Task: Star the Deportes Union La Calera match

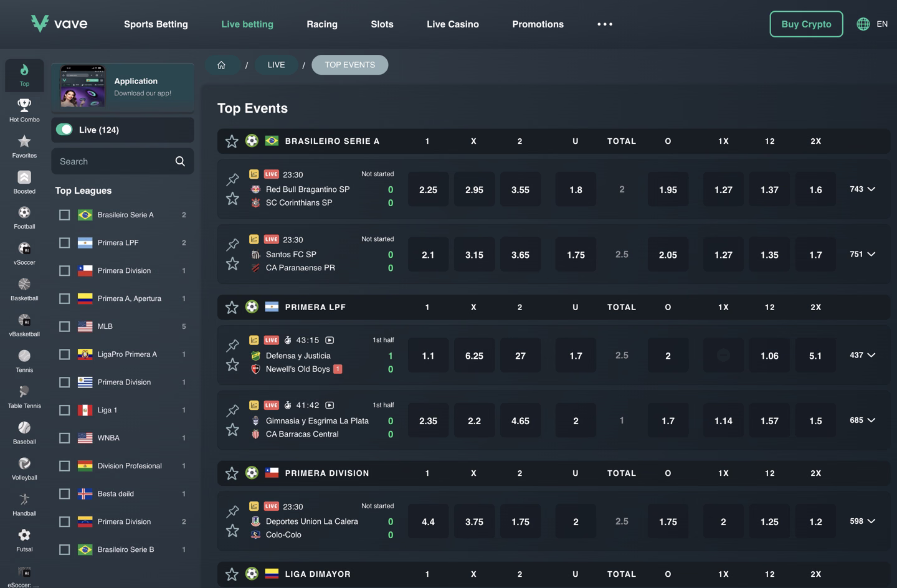Action: pyautogui.click(x=232, y=530)
